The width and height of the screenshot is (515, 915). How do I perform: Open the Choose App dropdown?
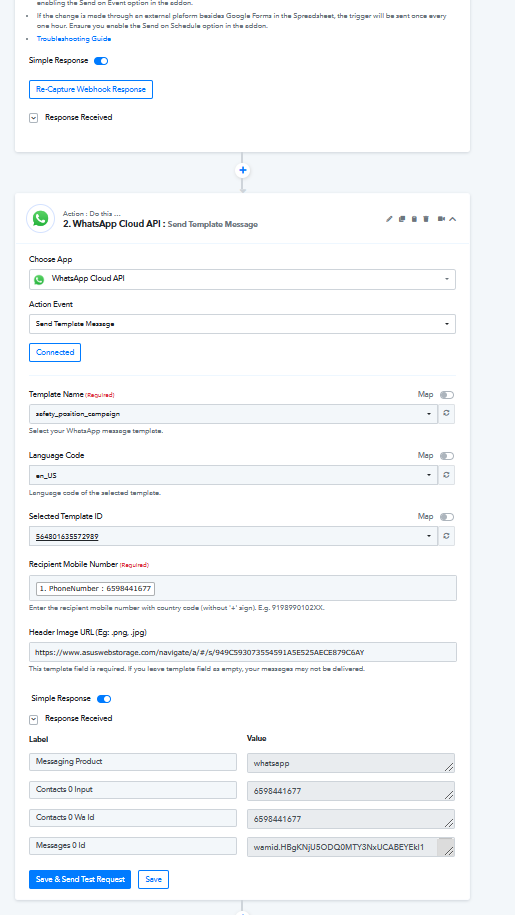point(242,279)
